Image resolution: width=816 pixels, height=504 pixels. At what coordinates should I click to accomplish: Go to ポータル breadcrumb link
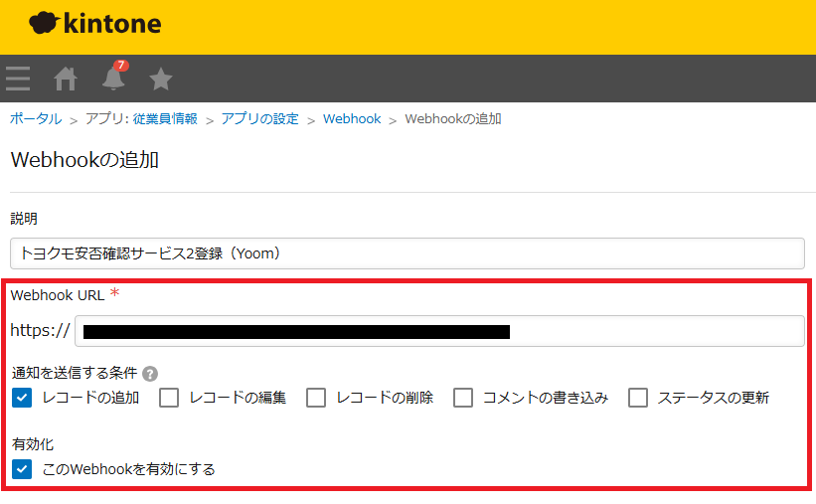pyautogui.click(x=36, y=118)
